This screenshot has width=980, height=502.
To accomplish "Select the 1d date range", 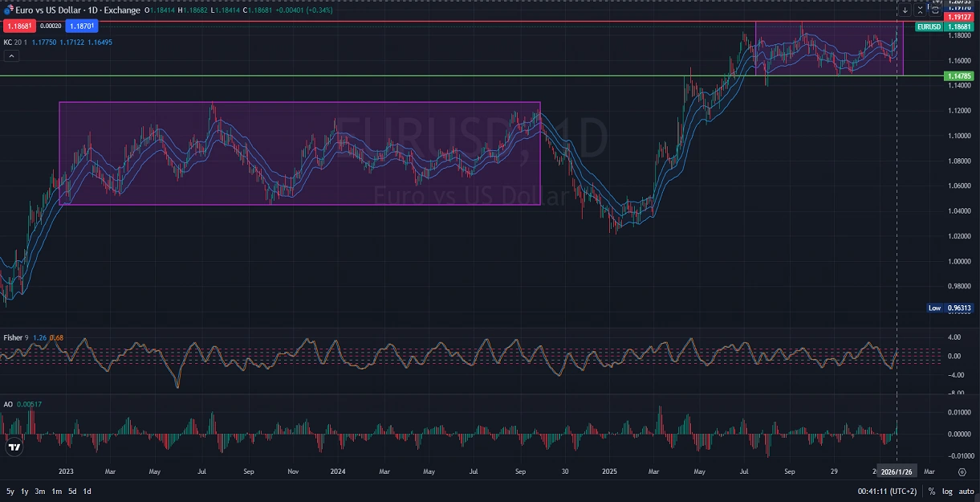I will 87,491.
